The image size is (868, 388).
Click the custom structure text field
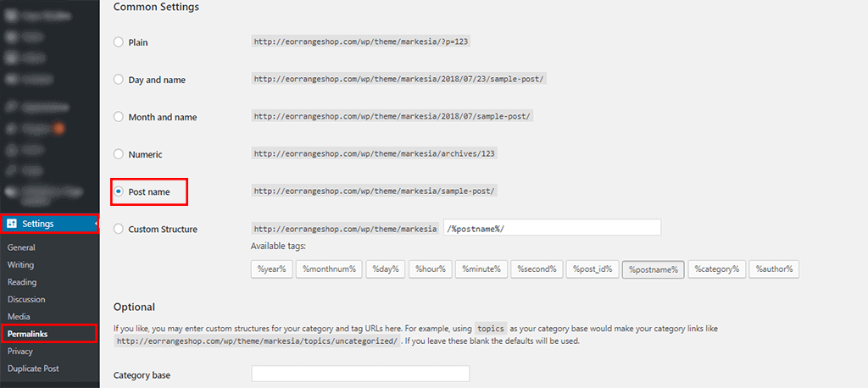[552, 228]
